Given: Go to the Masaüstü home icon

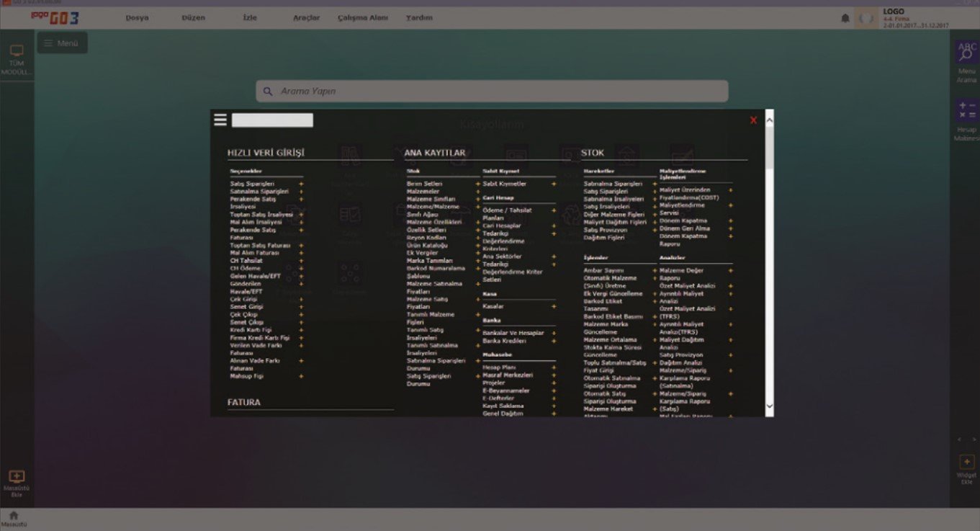Looking at the screenshot, I should point(13,515).
